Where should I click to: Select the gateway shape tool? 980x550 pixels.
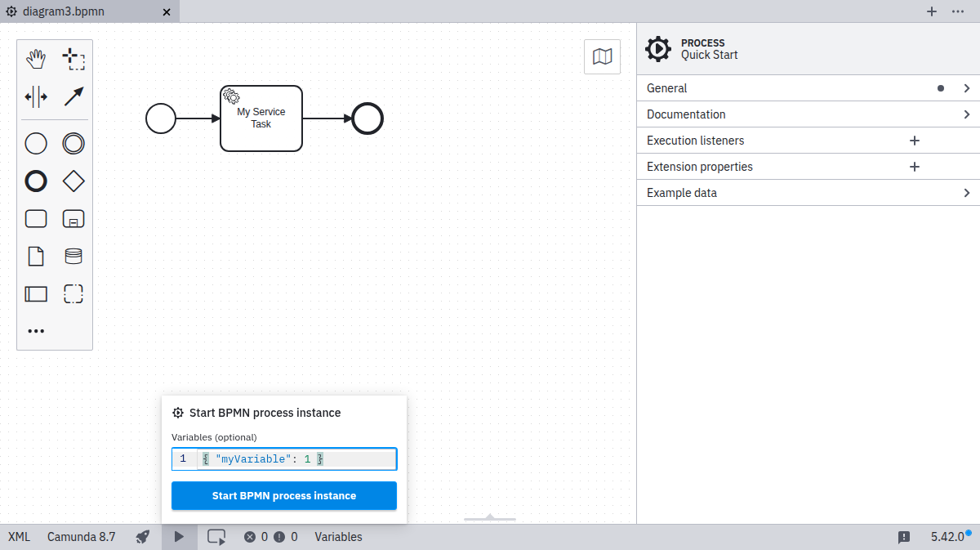click(73, 181)
